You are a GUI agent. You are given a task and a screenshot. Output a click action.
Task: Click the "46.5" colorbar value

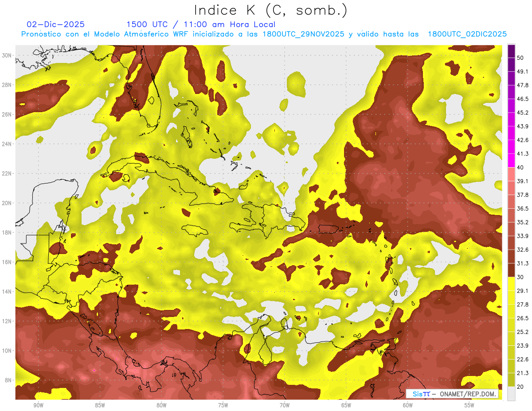(x=522, y=99)
